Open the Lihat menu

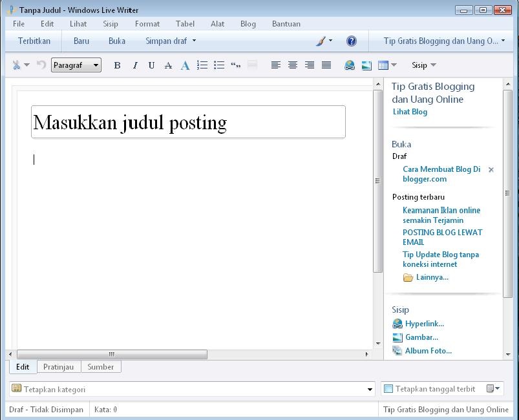(x=78, y=24)
